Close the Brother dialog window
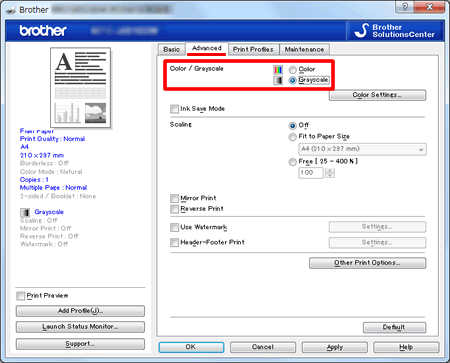This screenshot has width=450, height=363. point(430,7)
